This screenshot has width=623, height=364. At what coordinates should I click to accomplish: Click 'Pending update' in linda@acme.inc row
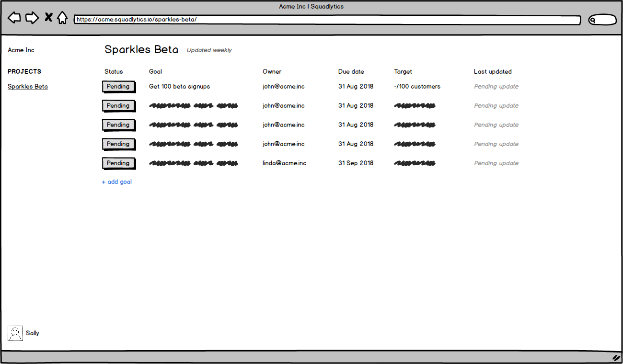click(x=496, y=163)
